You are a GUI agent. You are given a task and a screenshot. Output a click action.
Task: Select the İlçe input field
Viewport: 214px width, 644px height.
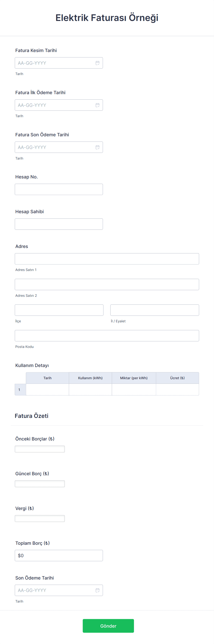tap(59, 310)
